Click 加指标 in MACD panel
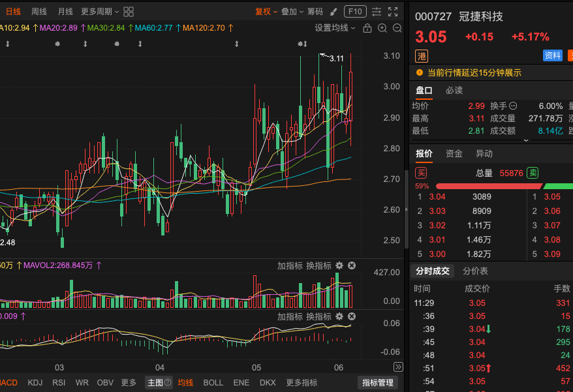Screen dimensions: 573x392 pyautogui.click(x=290, y=316)
